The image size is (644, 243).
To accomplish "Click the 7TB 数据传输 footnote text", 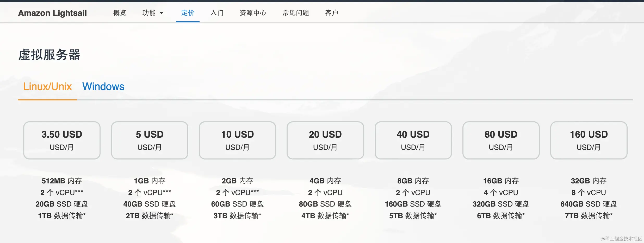I will tap(589, 216).
